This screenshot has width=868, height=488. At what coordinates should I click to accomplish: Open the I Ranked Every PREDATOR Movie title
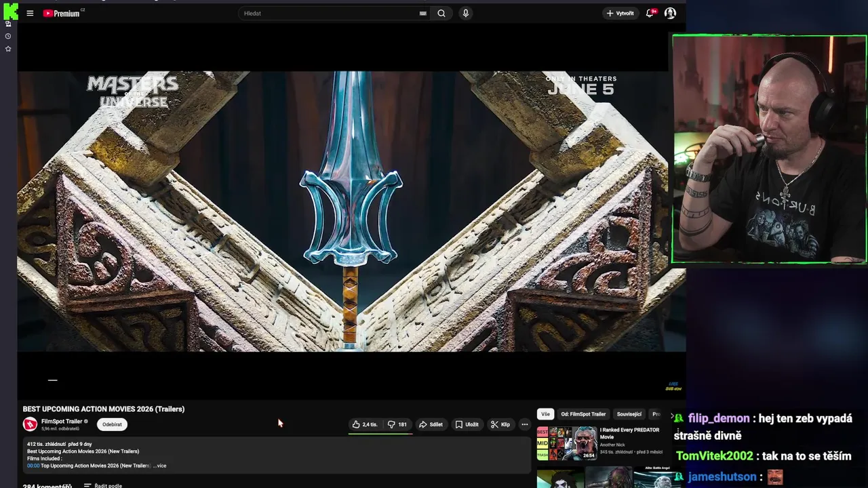(x=629, y=433)
